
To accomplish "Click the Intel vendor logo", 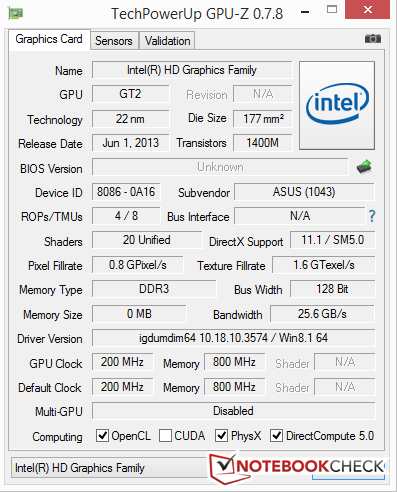I will point(337,105).
